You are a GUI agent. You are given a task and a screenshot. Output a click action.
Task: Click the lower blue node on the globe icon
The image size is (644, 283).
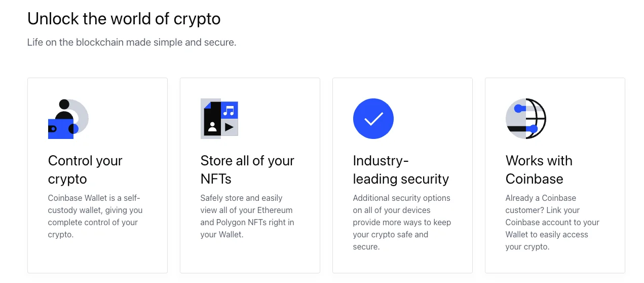533,129
